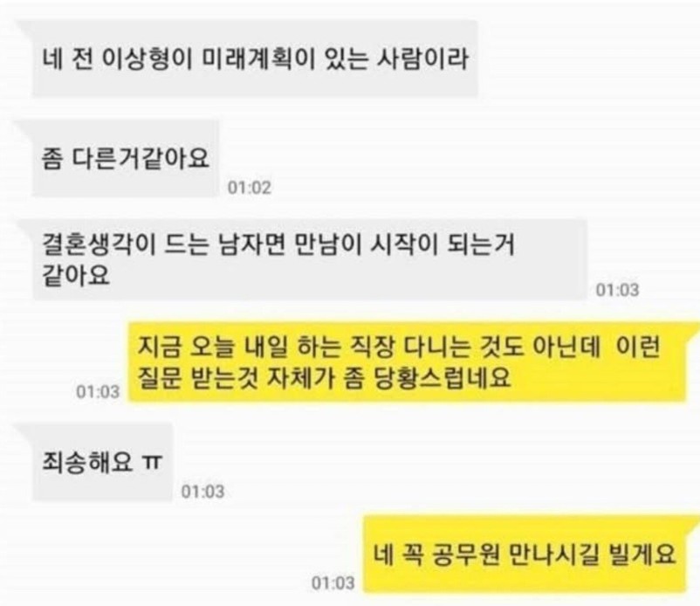
Task: Click the ㅠ character in the 죄송해요 bubble
Action: click(x=152, y=463)
